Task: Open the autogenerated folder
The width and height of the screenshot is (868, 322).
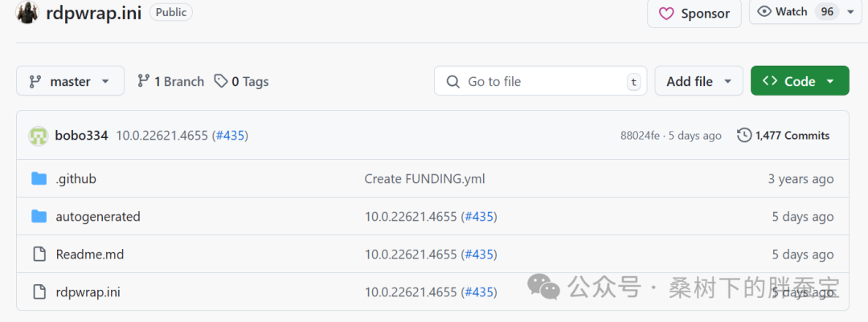Action: point(98,216)
